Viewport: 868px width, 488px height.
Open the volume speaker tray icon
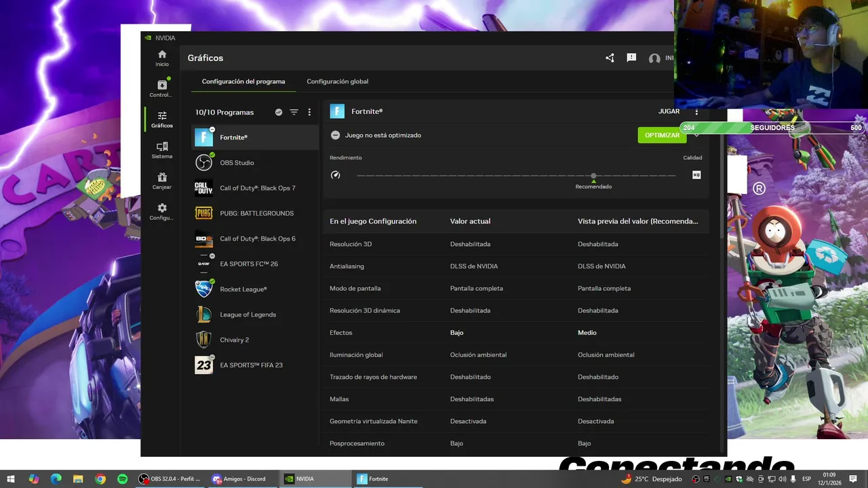783,479
